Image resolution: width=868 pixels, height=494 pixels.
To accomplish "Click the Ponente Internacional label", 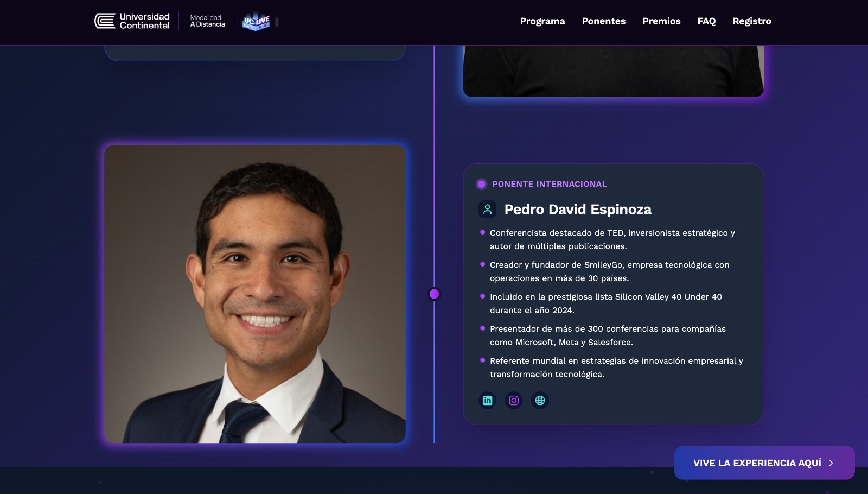I will coord(550,184).
